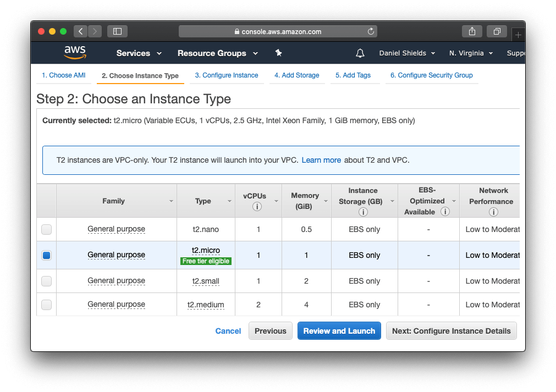
Task: Click the Review and Launch button
Action: pyautogui.click(x=339, y=331)
